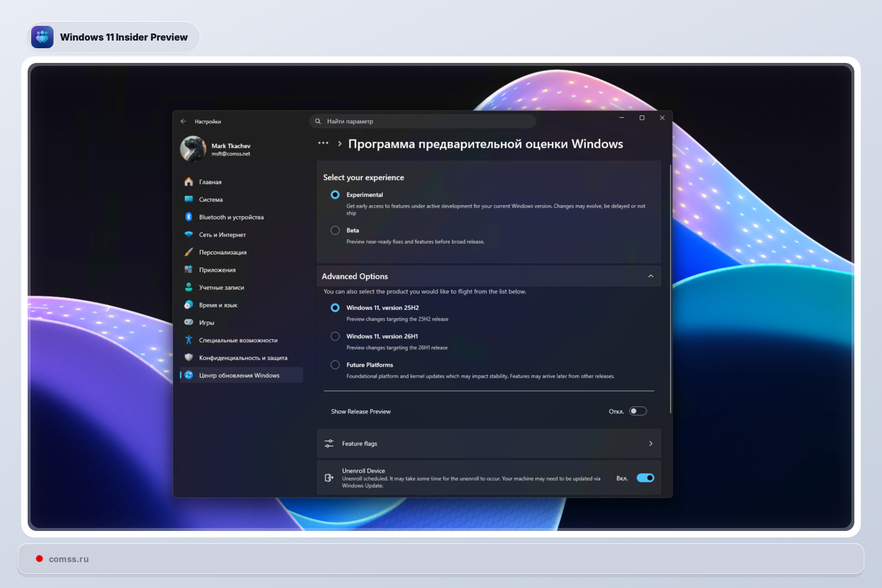Viewport: 882px width, 588px height.
Task: Click the Конфиденциальность и защита shield icon
Action: 189,358
